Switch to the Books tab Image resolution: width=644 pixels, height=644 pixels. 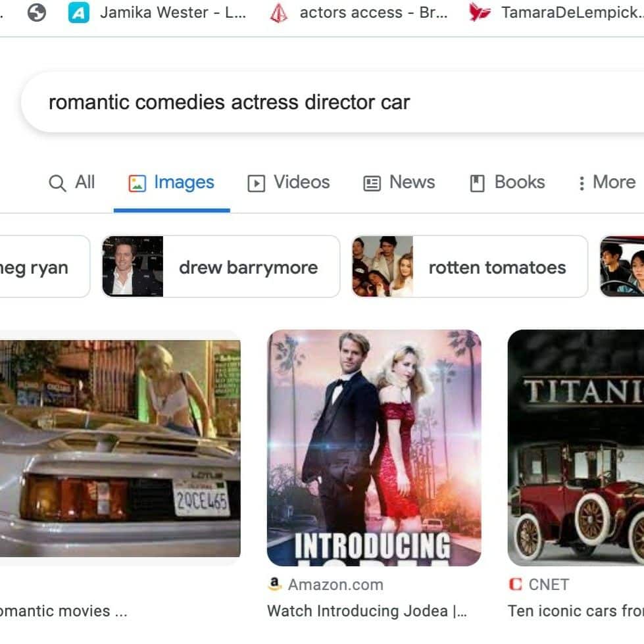[507, 182]
